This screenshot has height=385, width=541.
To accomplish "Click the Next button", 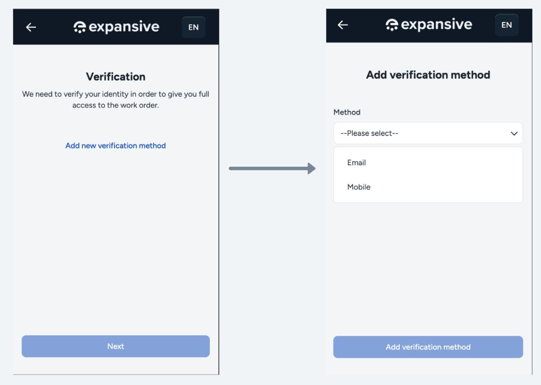I will coord(116,346).
